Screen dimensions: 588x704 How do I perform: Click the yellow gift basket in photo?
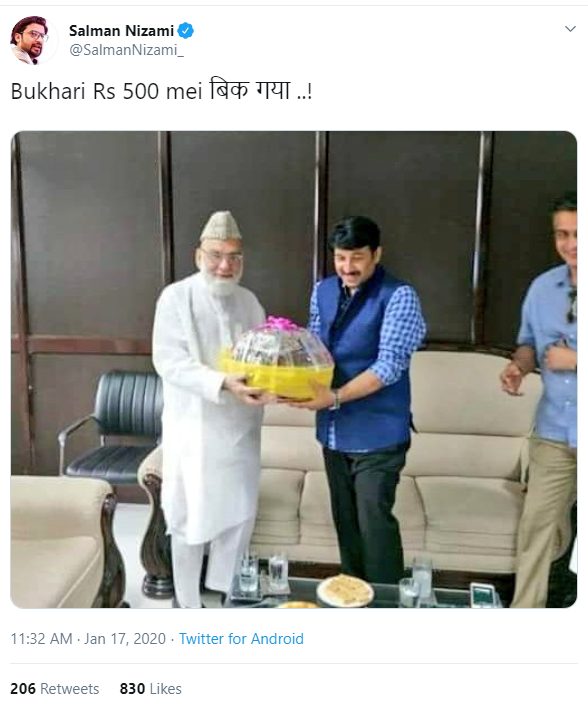click(x=277, y=359)
